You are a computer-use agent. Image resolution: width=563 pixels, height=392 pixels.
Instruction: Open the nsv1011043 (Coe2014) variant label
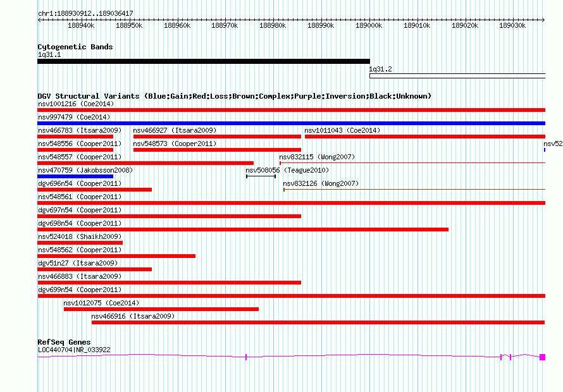pos(342,130)
